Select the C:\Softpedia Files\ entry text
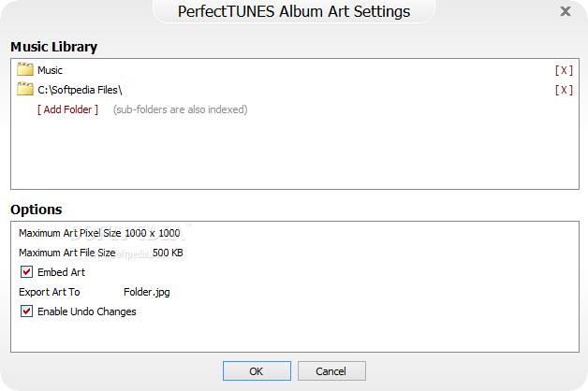 (80, 90)
